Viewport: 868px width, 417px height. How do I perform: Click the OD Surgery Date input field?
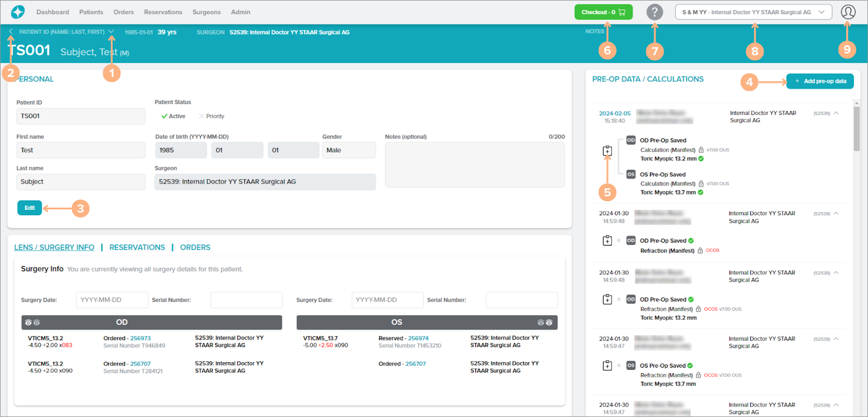(x=112, y=300)
